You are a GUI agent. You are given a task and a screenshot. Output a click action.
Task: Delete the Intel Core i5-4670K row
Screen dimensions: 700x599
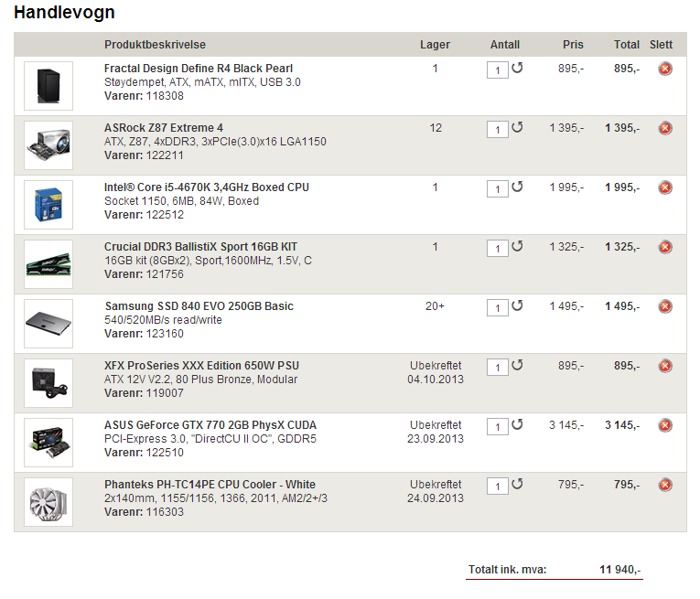point(665,187)
